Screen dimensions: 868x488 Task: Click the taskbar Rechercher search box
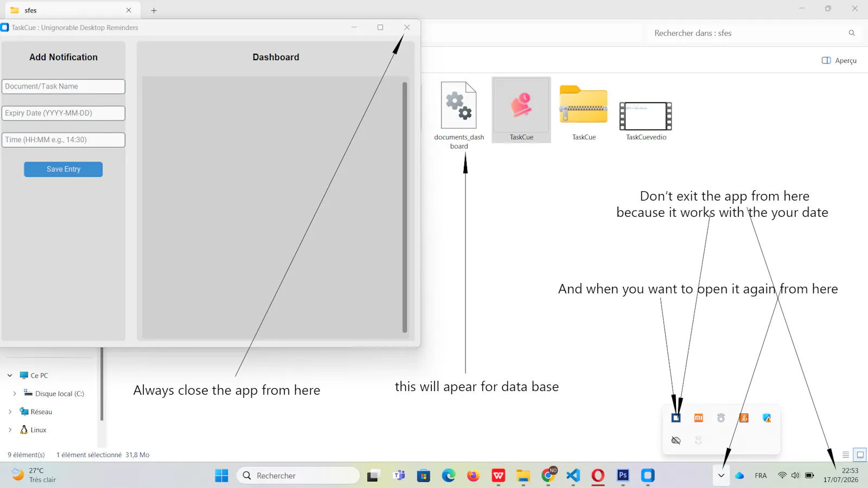298,476
